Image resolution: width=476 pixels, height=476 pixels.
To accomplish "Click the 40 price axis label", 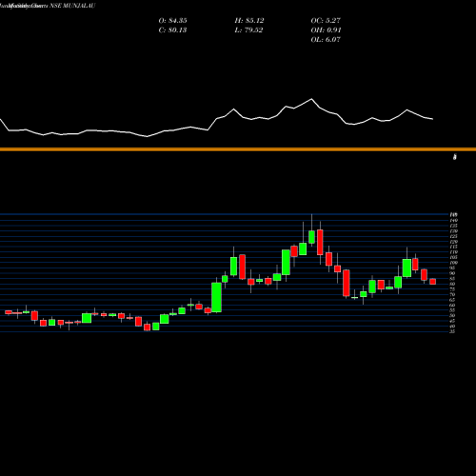I will [452, 327].
